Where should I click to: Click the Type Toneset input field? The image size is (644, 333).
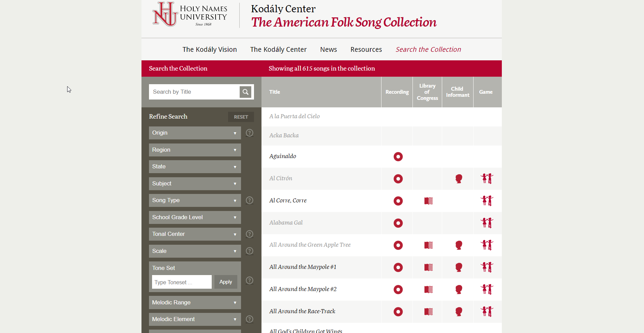coord(182,282)
